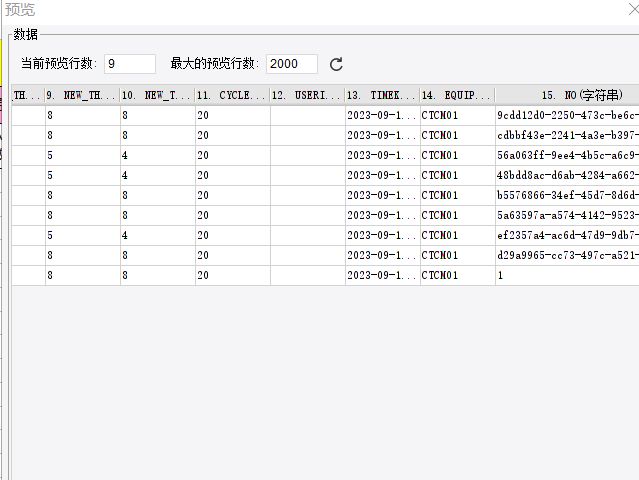Select column header 12. USERI...
This screenshot has height=480, width=639.
pos(307,95)
